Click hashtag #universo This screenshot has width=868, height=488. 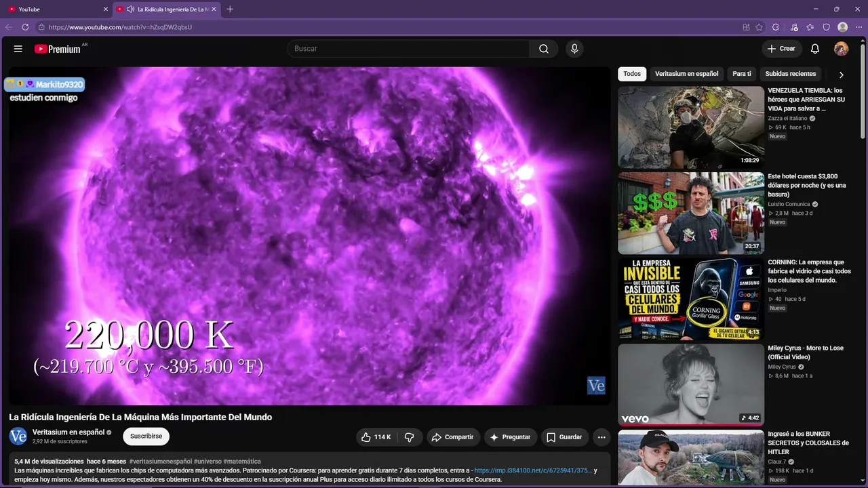(x=207, y=462)
